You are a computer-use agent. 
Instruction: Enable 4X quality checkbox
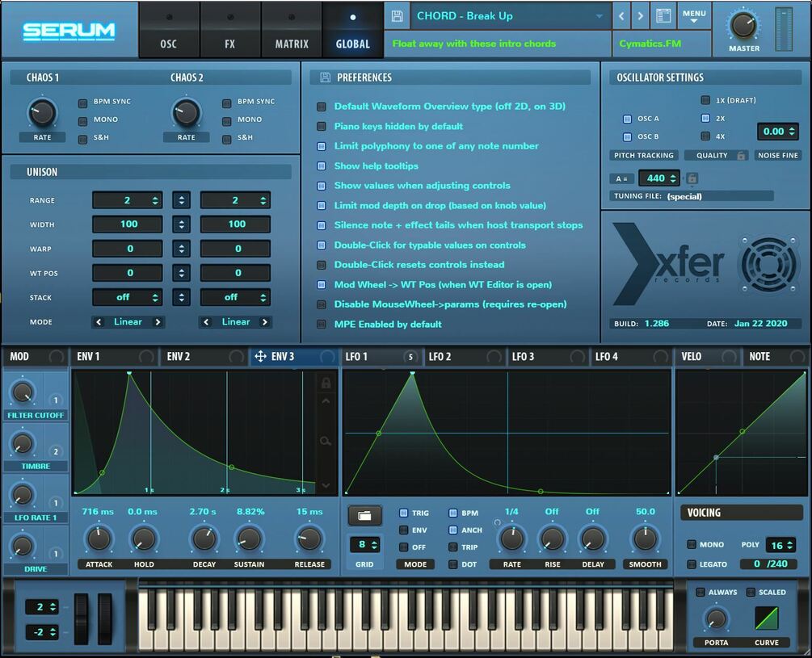coord(705,136)
